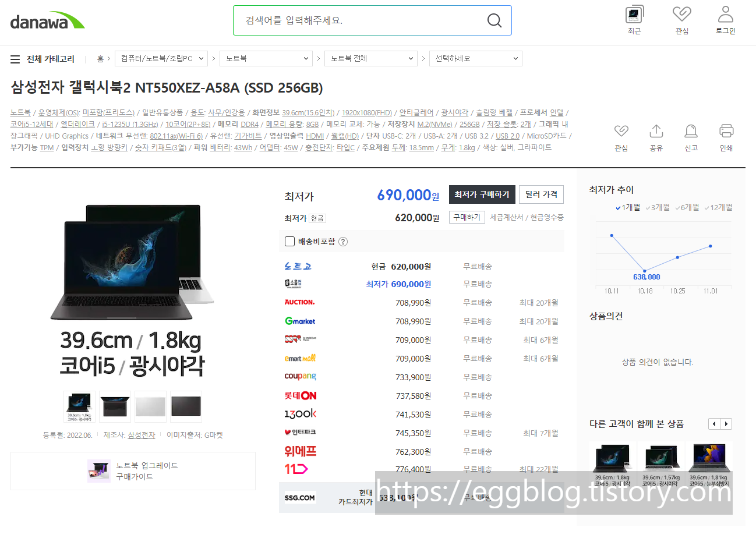
Task: Click 전체 카테고리 menu label
Action: (51, 59)
